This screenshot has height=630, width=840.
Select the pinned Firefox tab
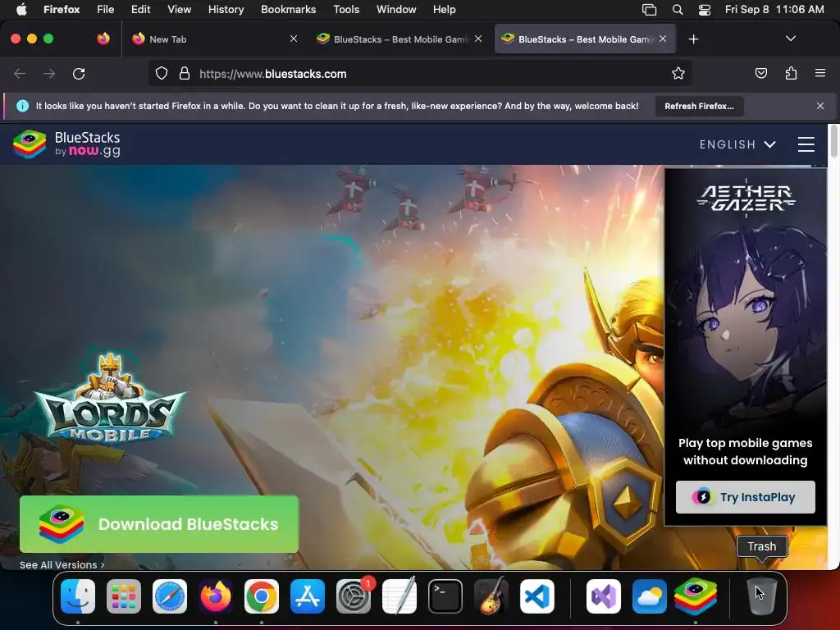point(103,39)
